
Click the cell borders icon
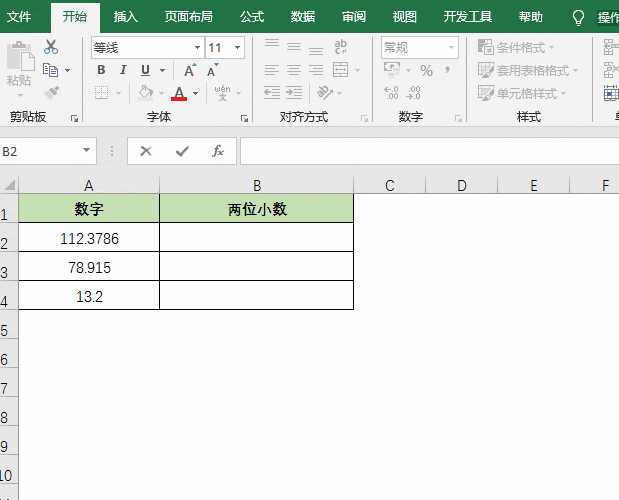[x=101, y=93]
